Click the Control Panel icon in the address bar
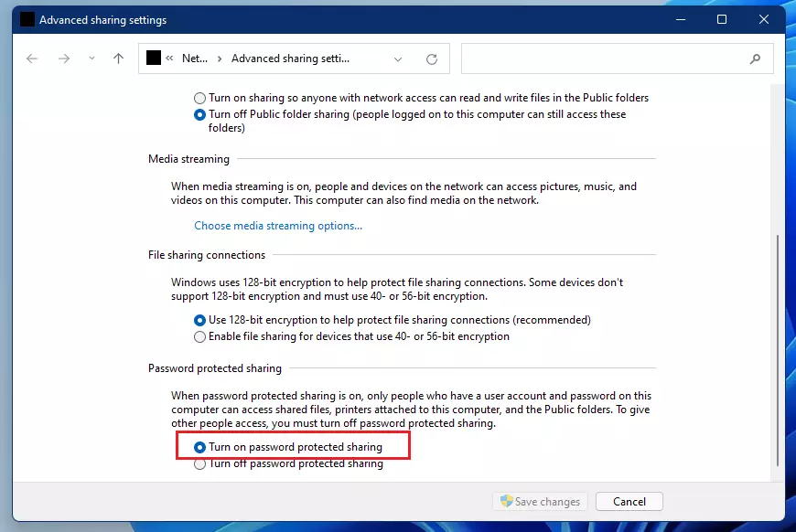The height and width of the screenshot is (532, 796). click(153, 58)
